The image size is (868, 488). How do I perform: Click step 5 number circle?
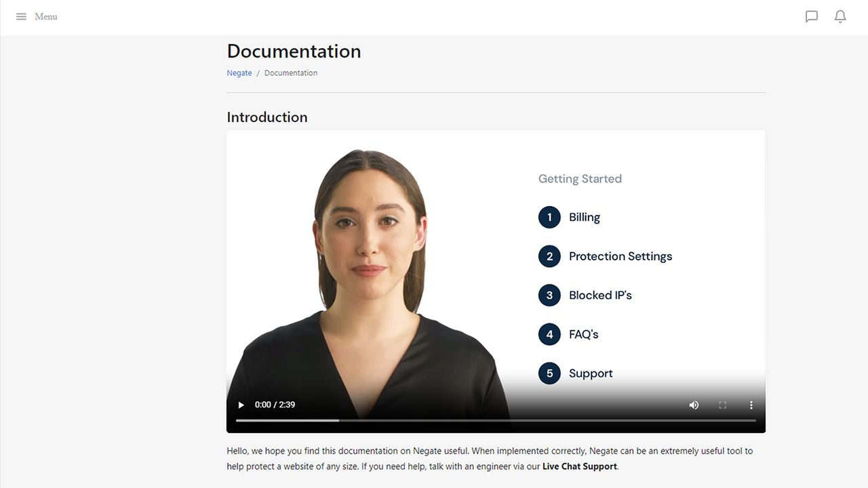(x=549, y=373)
